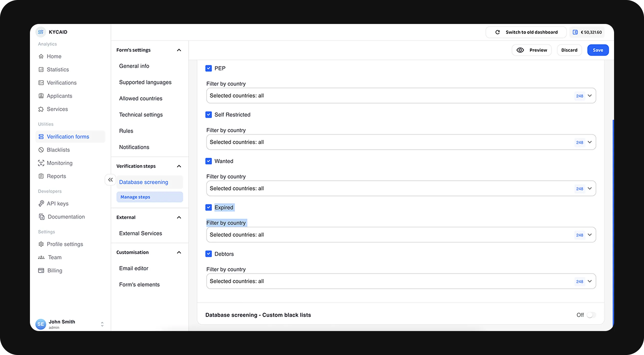Click the API keys key icon
This screenshot has height=355, width=644.
[x=41, y=203]
